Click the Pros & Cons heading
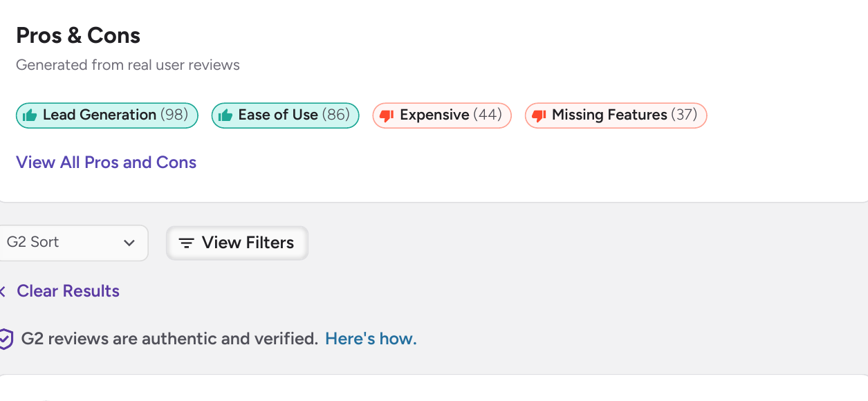This screenshot has height=401, width=868. (x=78, y=35)
